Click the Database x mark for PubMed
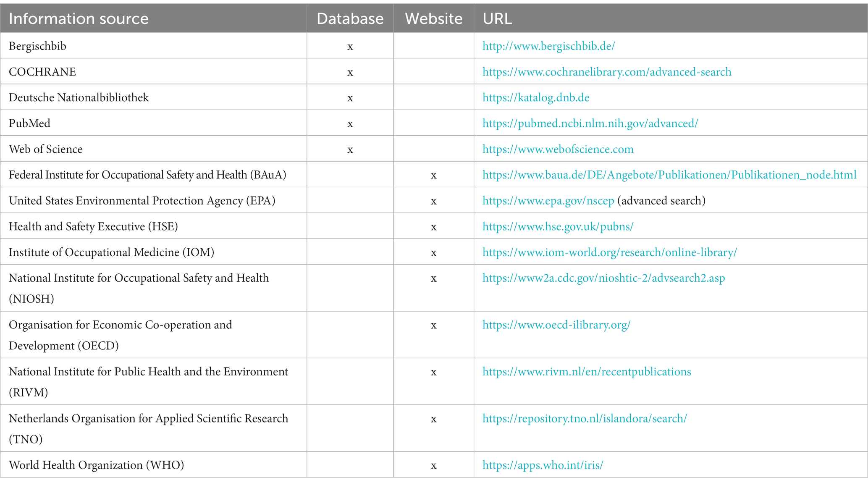The image size is (868, 485). [x=350, y=124]
